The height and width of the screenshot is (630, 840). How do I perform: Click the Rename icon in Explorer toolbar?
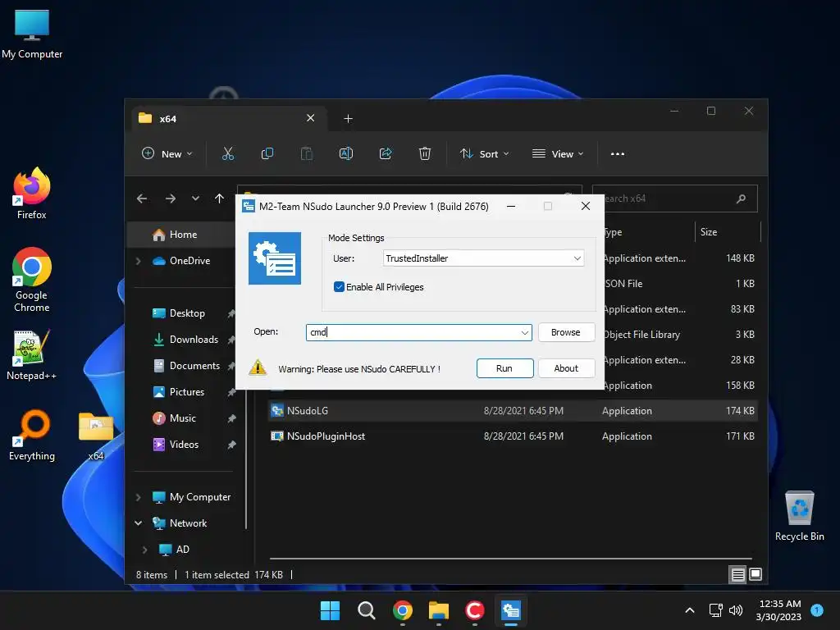pyautogui.click(x=346, y=153)
